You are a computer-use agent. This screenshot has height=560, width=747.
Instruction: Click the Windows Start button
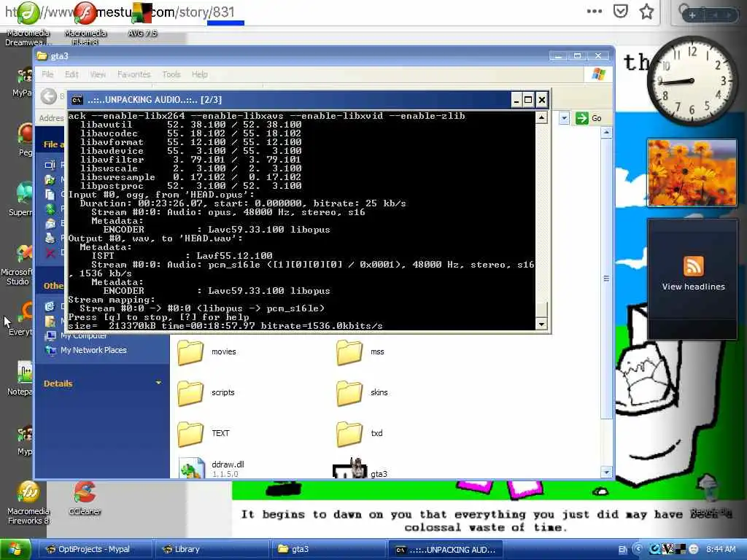15,549
